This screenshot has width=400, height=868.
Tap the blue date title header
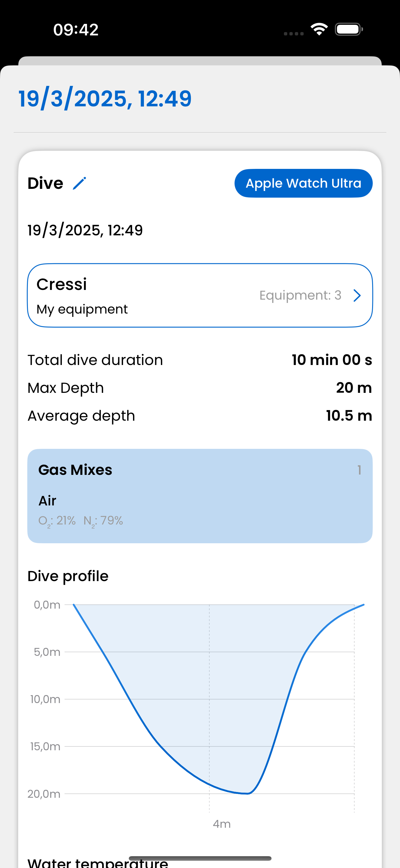pos(105,99)
